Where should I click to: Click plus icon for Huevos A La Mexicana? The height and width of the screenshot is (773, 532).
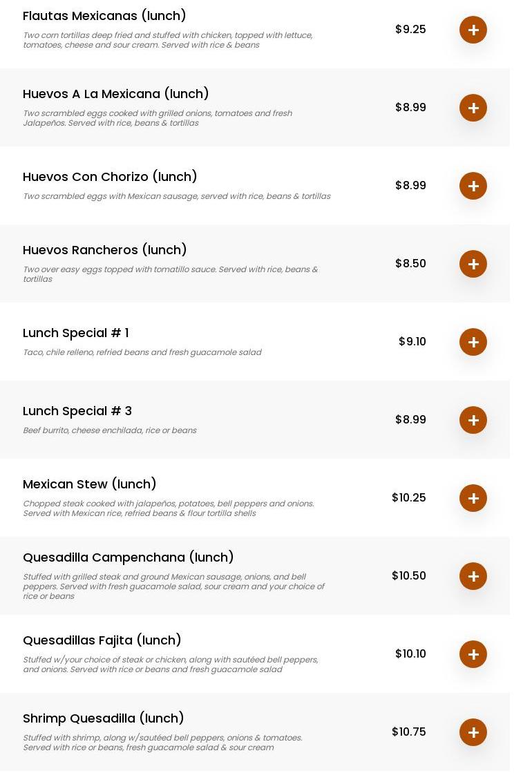473,108
